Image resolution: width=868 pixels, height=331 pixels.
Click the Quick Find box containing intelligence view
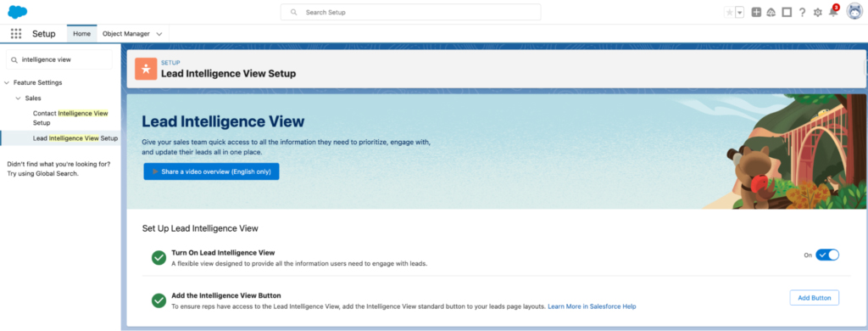click(59, 59)
